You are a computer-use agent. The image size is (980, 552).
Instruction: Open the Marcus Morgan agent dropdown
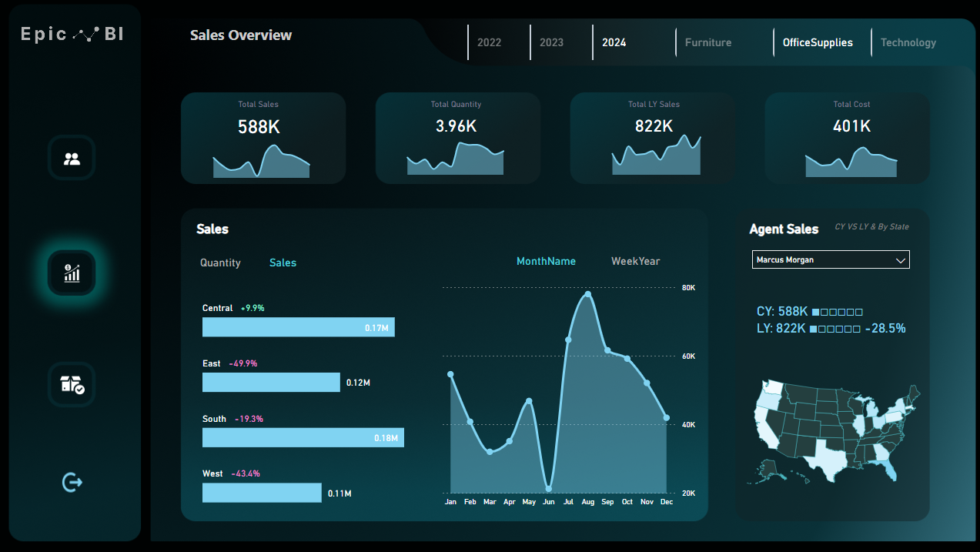(831, 259)
